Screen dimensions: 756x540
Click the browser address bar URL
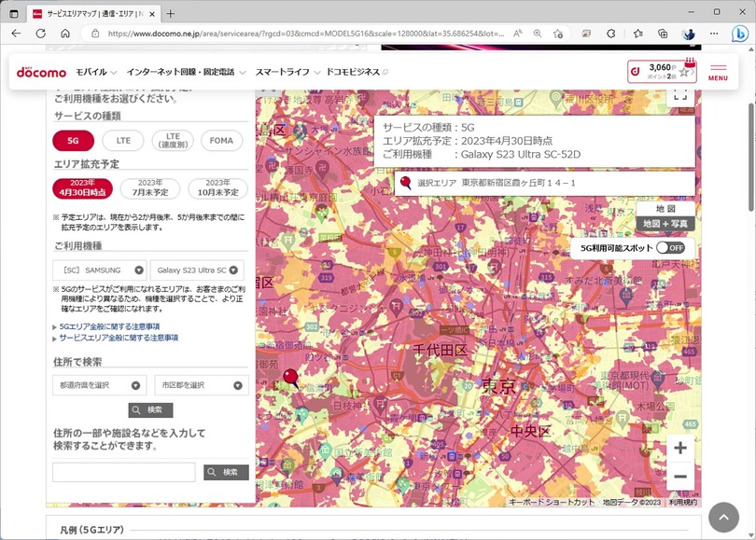306,34
